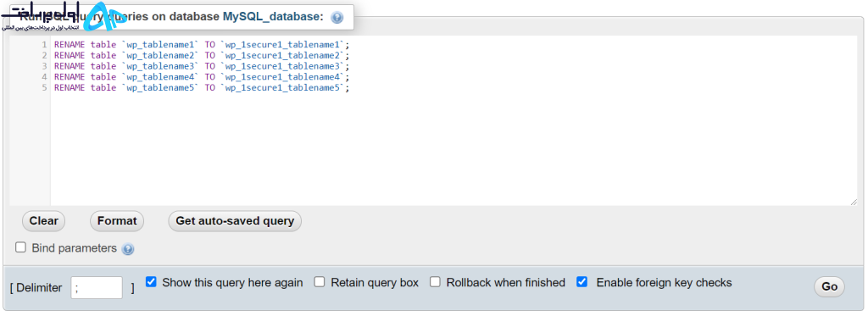Viewport: 868px width, 316px height.
Task: Click line number 5 in the editor gutter
Action: [44, 87]
